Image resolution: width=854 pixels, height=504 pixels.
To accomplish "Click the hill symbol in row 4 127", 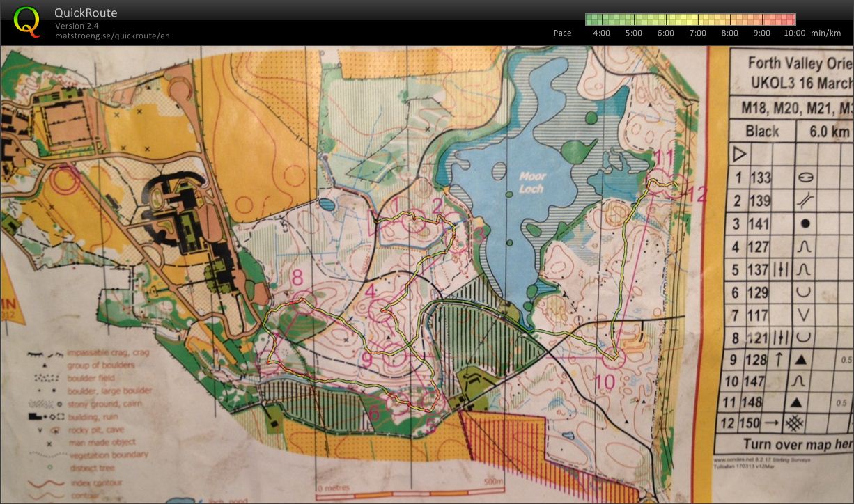I will click(x=805, y=246).
